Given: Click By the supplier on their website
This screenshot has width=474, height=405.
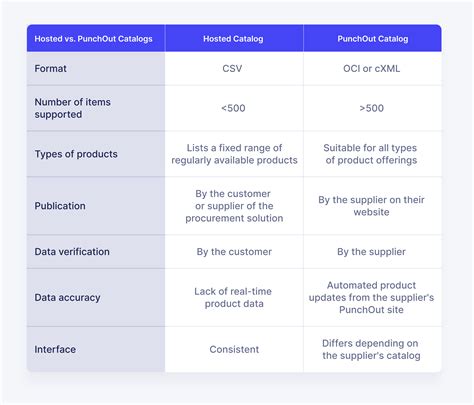Looking at the screenshot, I should coord(371,206).
